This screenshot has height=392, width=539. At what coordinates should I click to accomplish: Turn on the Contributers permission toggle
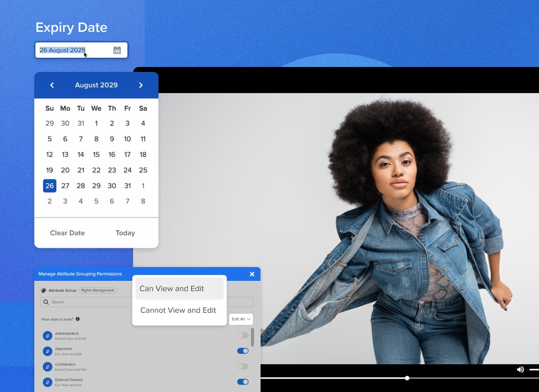tap(243, 366)
